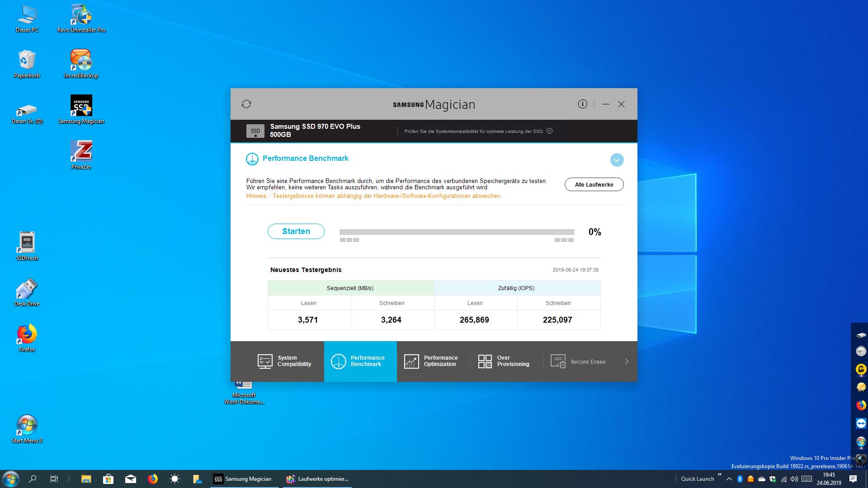Launch Firefox from the taskbar
This screenshot has height=488, width=868.
tap(153, 479)
